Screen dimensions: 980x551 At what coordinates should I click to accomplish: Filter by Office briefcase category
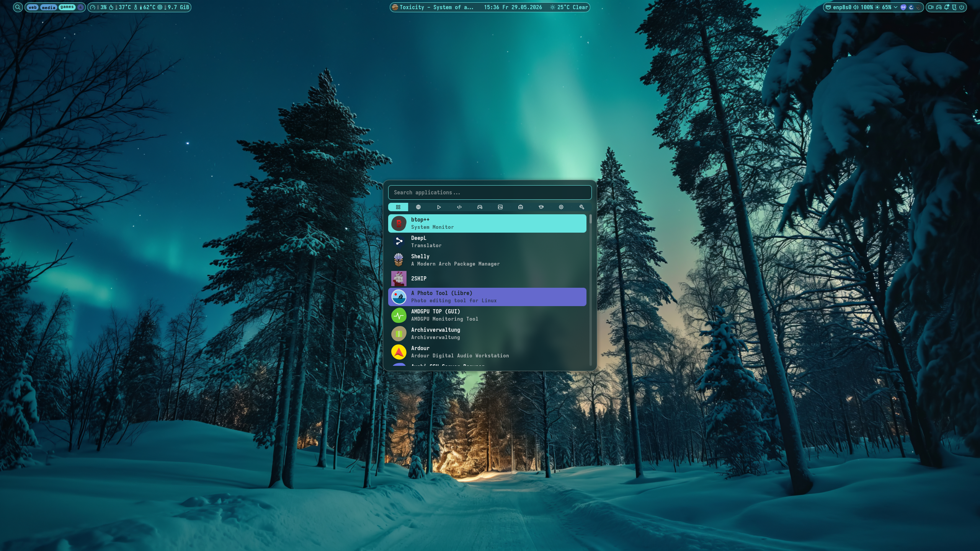click(x=521, y=207)
